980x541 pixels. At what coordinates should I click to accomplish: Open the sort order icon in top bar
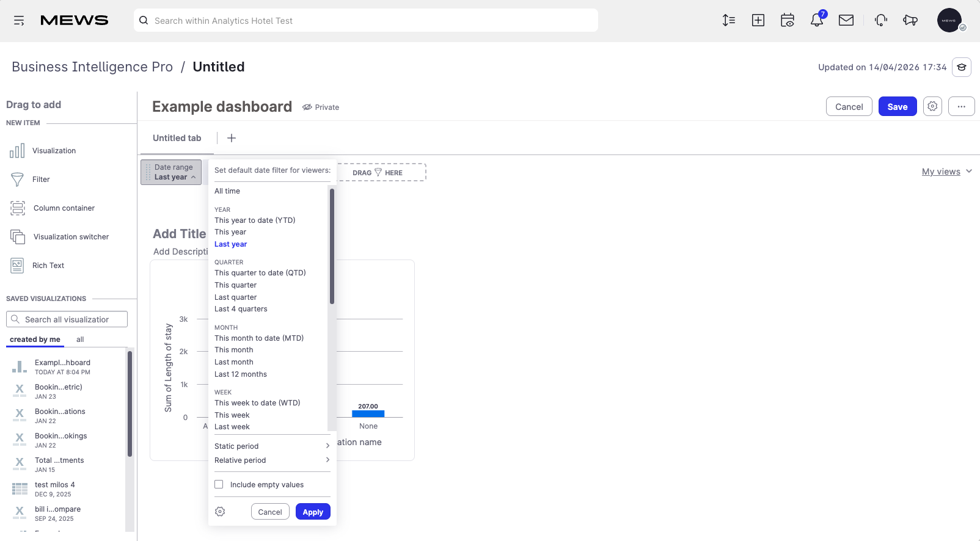pos(728,20)
